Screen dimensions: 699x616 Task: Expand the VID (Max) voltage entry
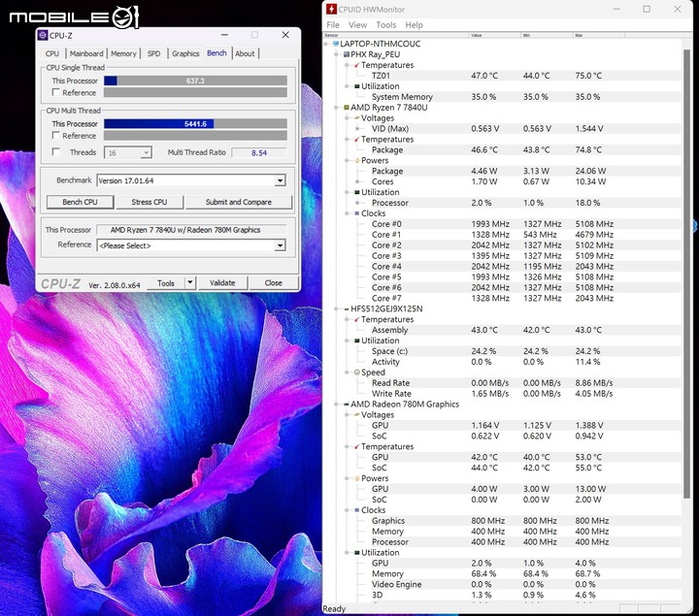pos(357,129)
